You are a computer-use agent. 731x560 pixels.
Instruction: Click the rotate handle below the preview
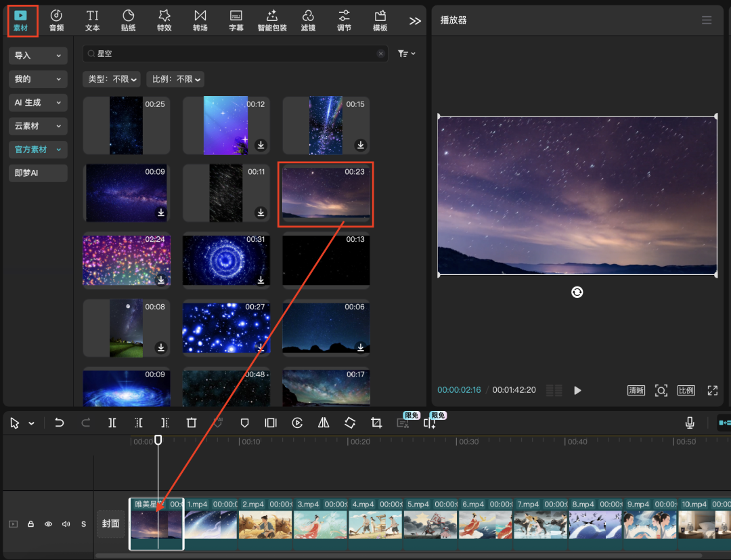(577, 292)
